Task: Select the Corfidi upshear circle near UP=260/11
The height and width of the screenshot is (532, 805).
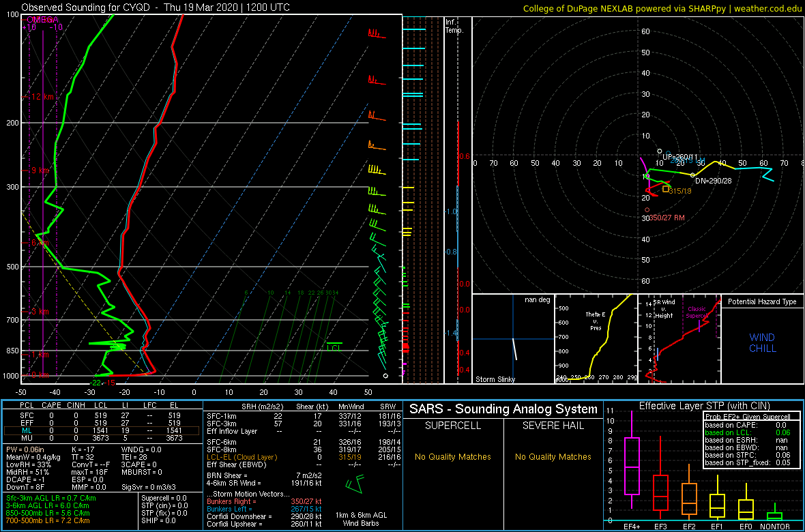Action: pyautogui.click(x=660, y=151)
